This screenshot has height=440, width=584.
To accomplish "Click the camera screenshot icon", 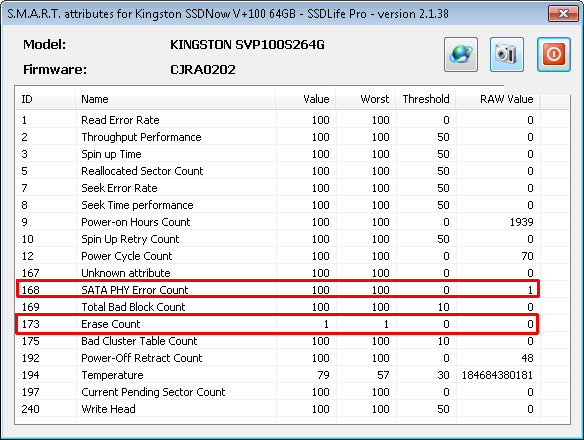I will point(507,54).
